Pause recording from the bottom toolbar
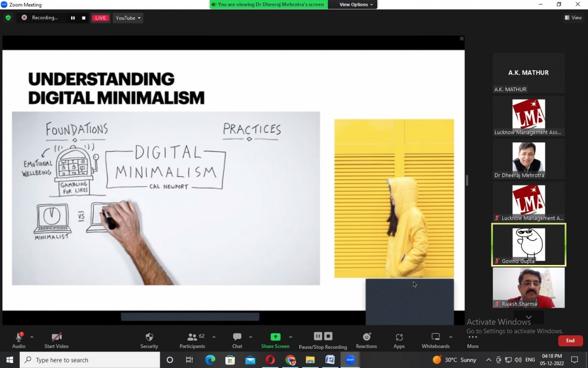The width and height of the screenshot is (588, 368). click(318, 336)
